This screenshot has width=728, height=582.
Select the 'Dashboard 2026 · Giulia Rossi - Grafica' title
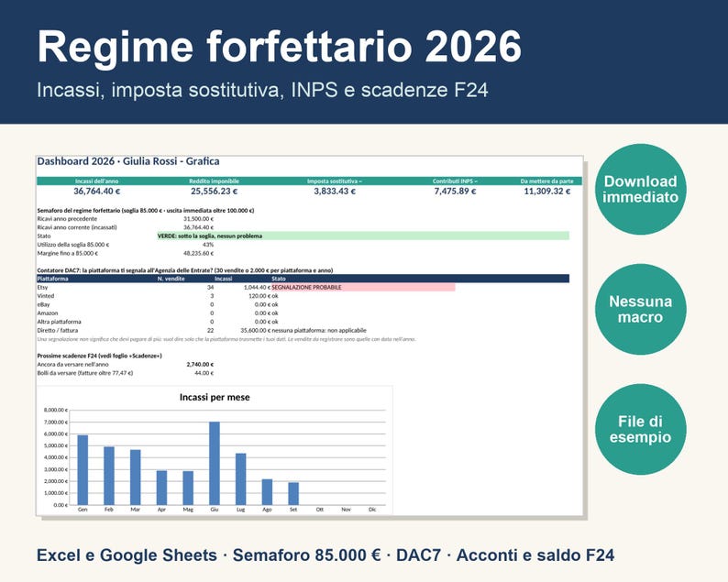coord(128,161)
